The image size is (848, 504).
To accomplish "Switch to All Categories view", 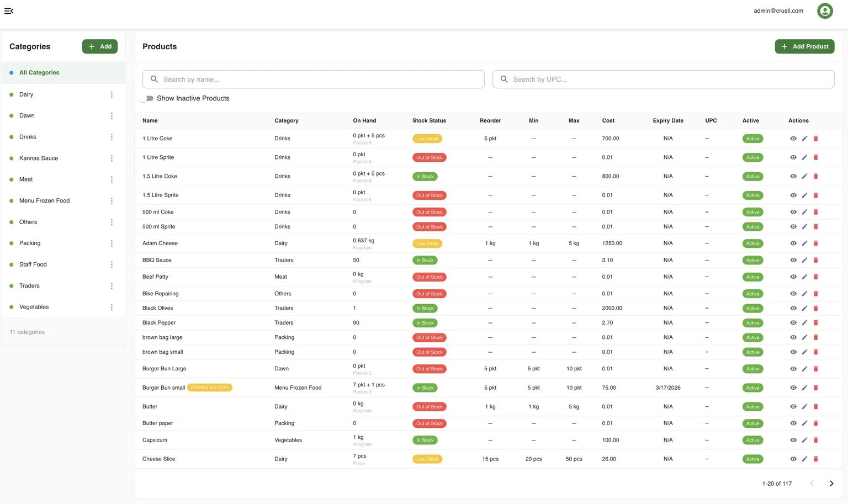I will click(x=39, y=72).
